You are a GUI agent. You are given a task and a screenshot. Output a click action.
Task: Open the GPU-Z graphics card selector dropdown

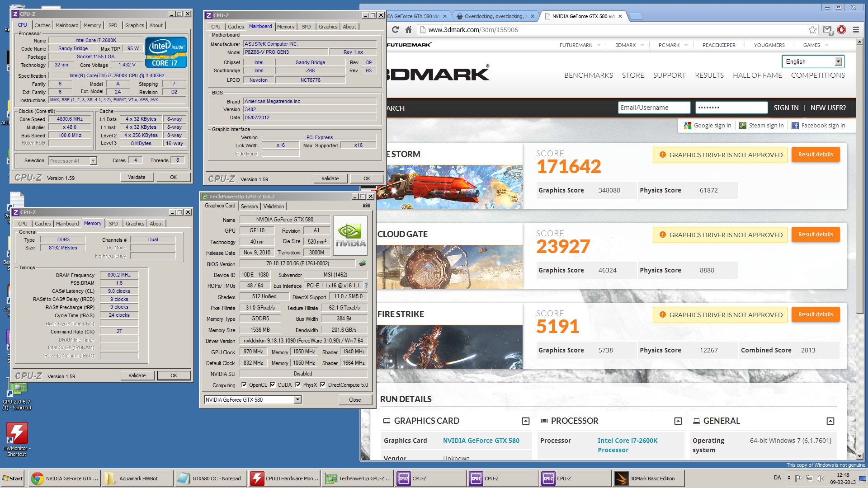point(253,399)
